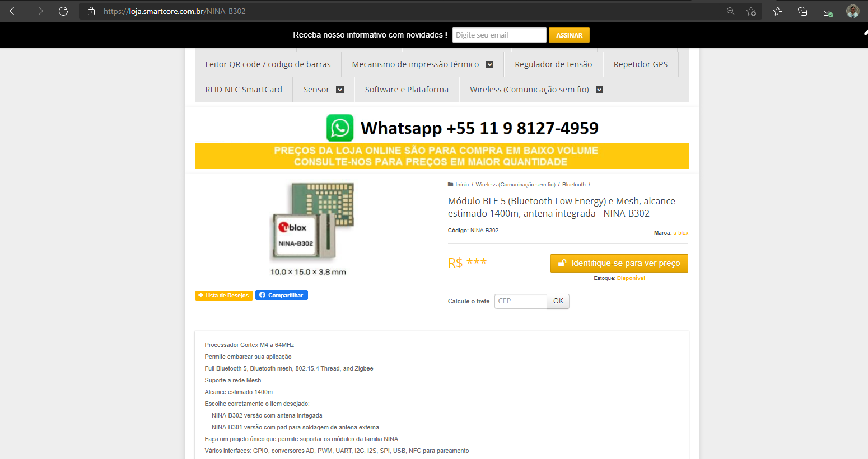The image size is (868, 459).
Task: Subscribe with the ASSINAR button
Action: pyautogui.click(x=569, y=35)
